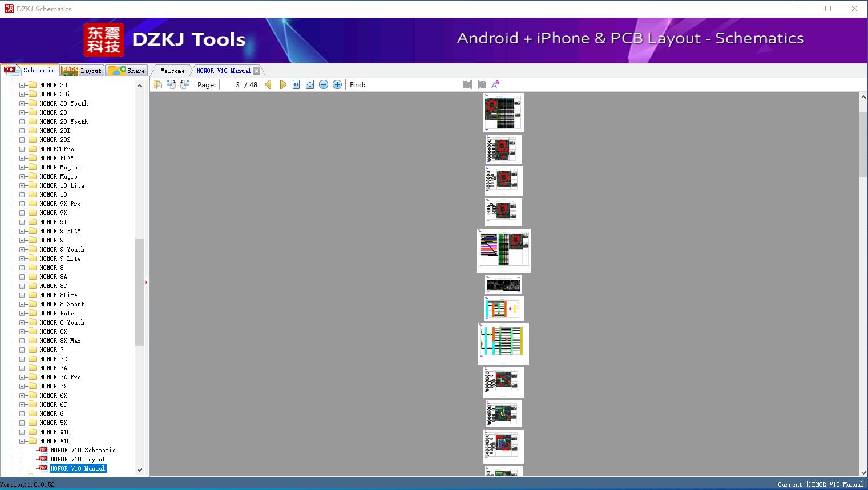The image size is (868, 490).
Task: Expand the HONOR 8 Smart tree node
Action: (22, 304)
